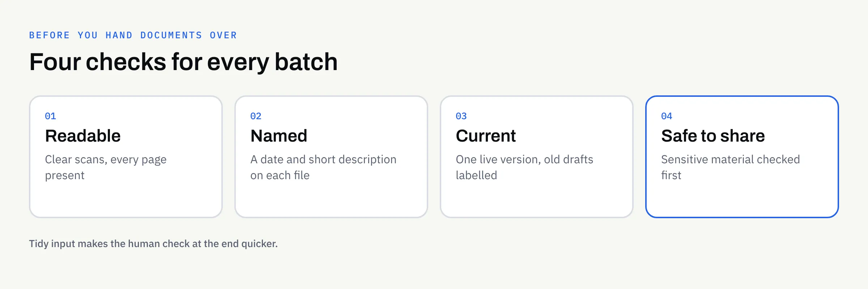Screen dimensions: 868x289
Task: Click the 04 step number
Action: [x=667, y=116]
